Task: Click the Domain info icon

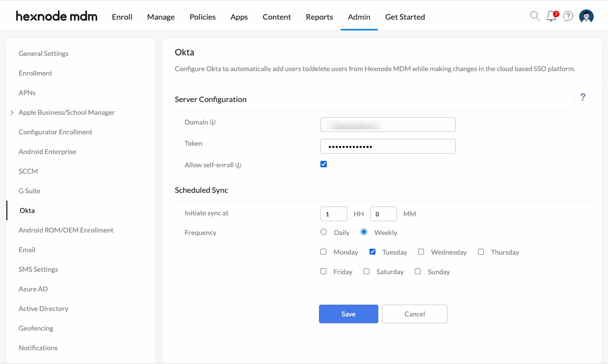Action: pyautogui.click(x=212, y=122)
